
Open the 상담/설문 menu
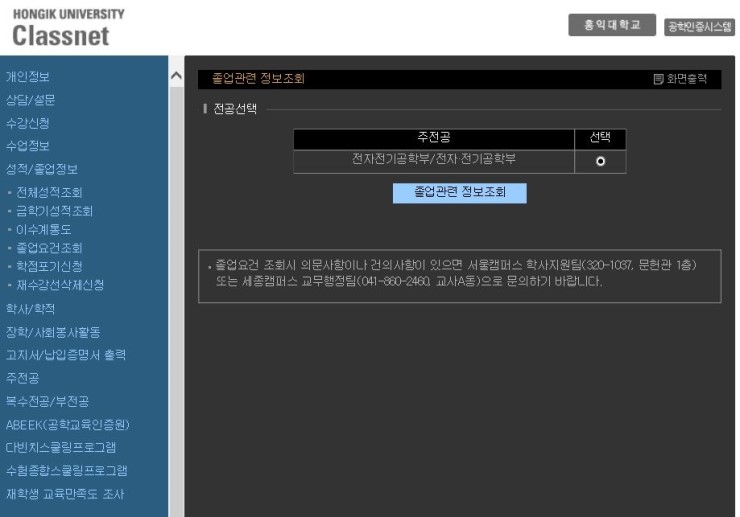30,100
